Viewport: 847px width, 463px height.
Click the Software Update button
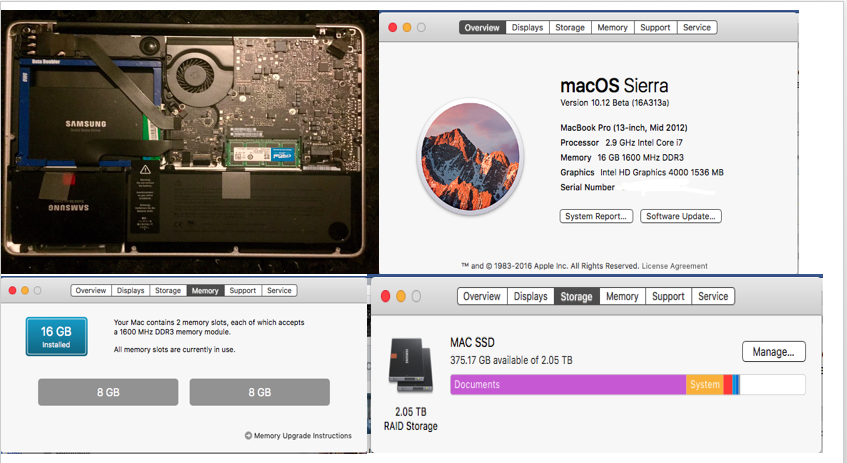coord(681,216)
